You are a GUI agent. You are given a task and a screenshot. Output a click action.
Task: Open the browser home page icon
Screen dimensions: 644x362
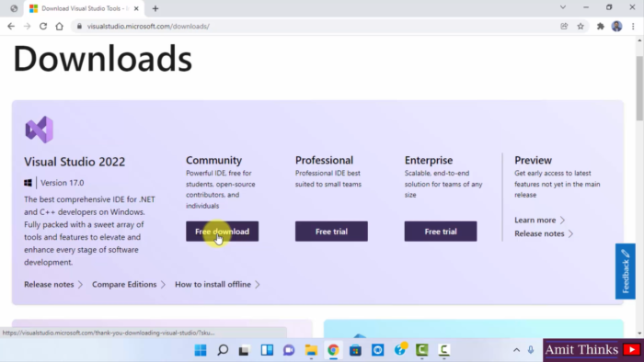(60, 27)
